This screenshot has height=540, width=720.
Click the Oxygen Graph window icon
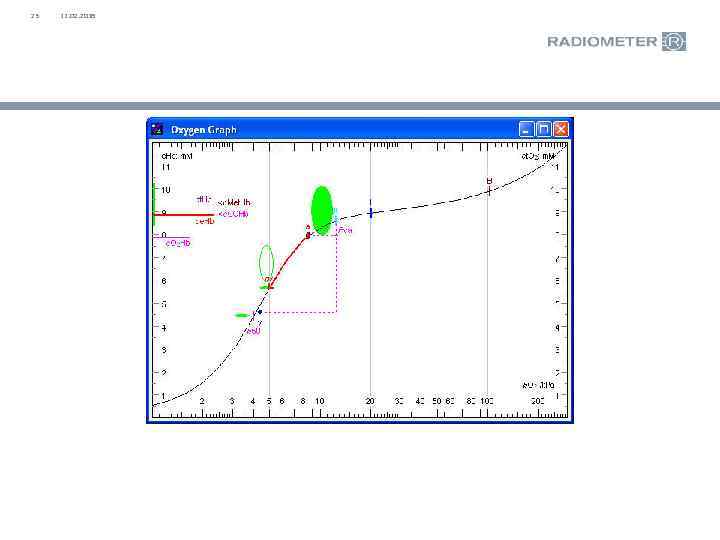point(157,129)
